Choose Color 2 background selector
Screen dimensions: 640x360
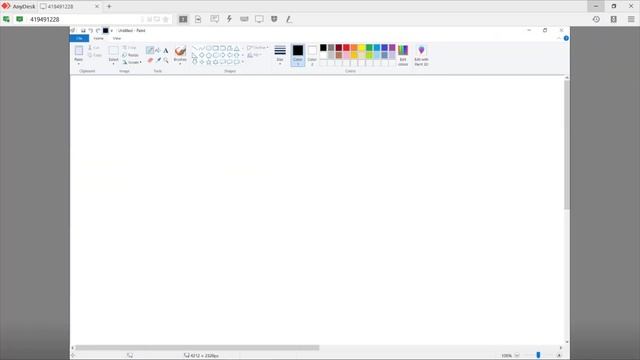click(x=312, y=55)
